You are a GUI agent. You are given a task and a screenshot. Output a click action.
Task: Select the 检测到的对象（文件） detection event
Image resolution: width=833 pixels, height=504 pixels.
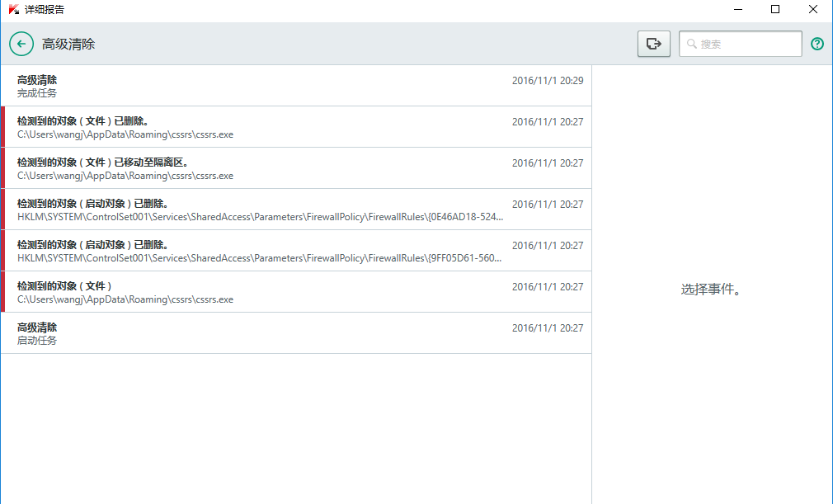coord(247,292)
